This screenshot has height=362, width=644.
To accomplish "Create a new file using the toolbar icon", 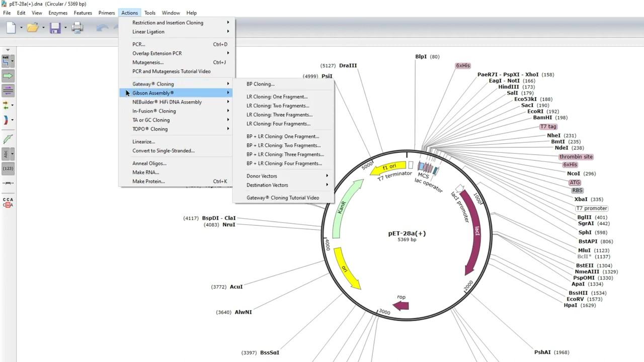I will 10,28.
